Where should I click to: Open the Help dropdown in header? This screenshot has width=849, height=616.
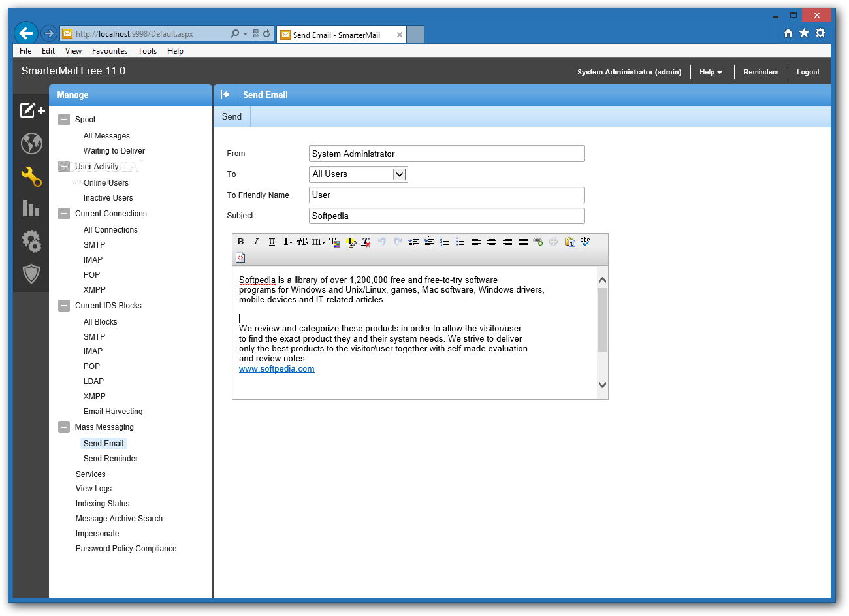711,72
